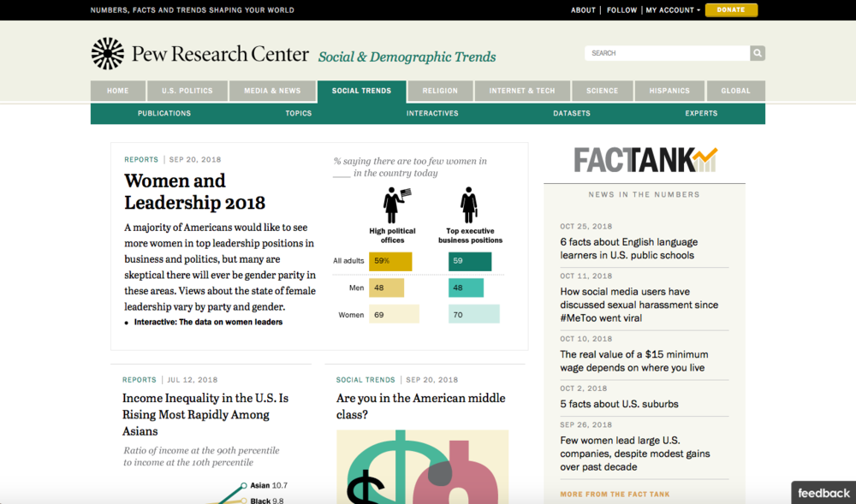Open the About link
Screen dimensions: 856x504
pyautogui.click(x=583, y=9)
